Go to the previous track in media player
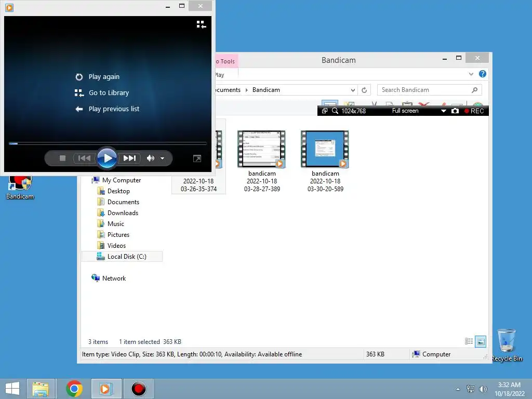The image size is (532, 399). point(84,158)
